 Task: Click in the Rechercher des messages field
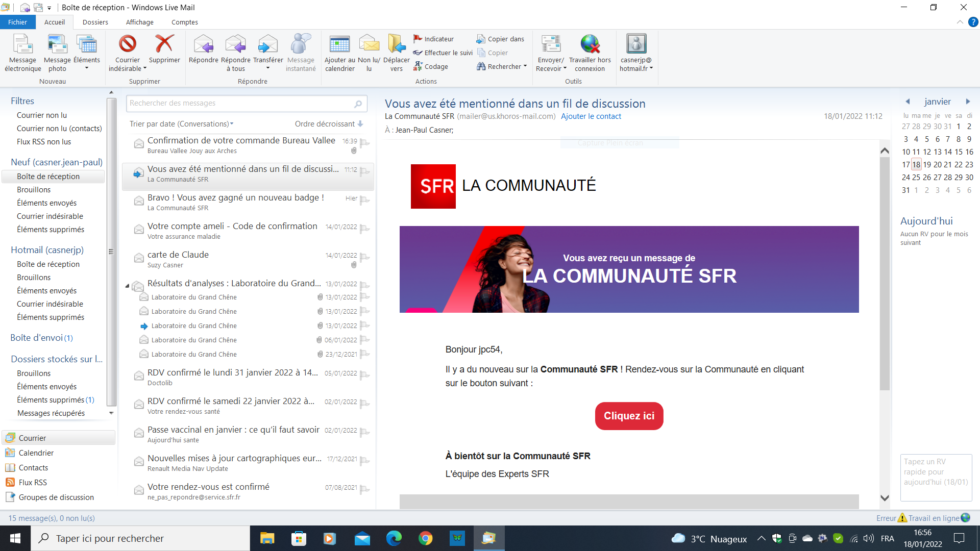click(x=240, y=103)
